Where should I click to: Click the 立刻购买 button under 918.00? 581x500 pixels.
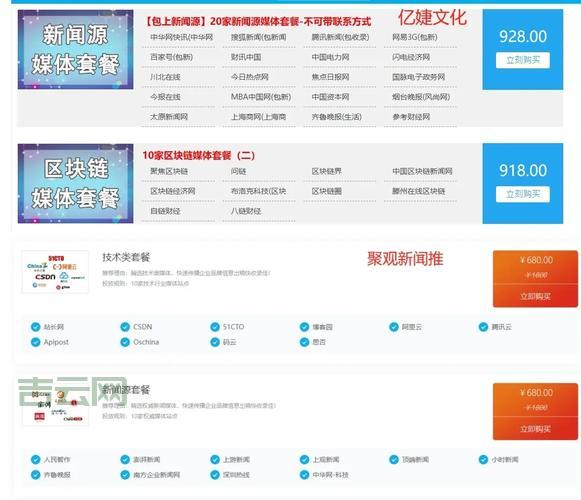(523, 194)
